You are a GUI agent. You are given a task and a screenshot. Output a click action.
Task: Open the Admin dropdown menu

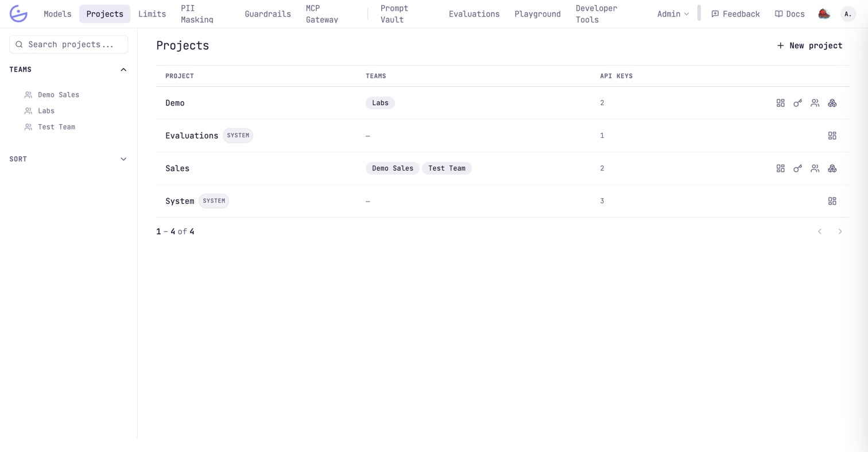673,14
